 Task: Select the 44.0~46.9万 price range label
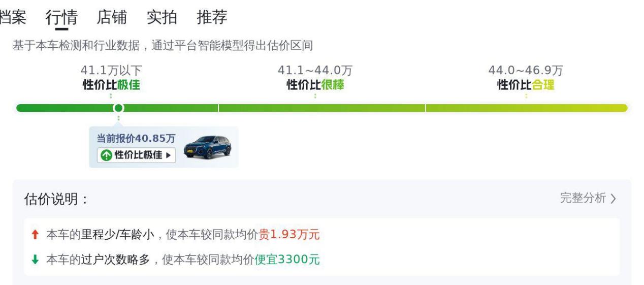click(526, 71)
